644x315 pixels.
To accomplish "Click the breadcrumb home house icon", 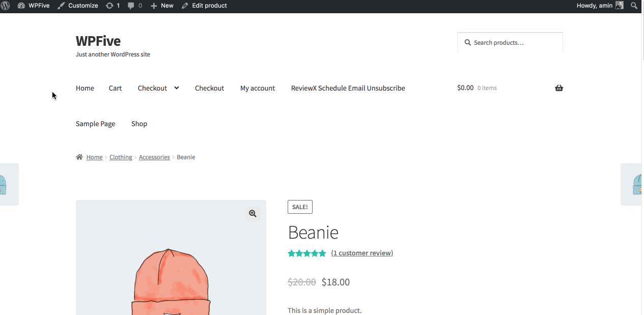I will click(x=79, y=157).
